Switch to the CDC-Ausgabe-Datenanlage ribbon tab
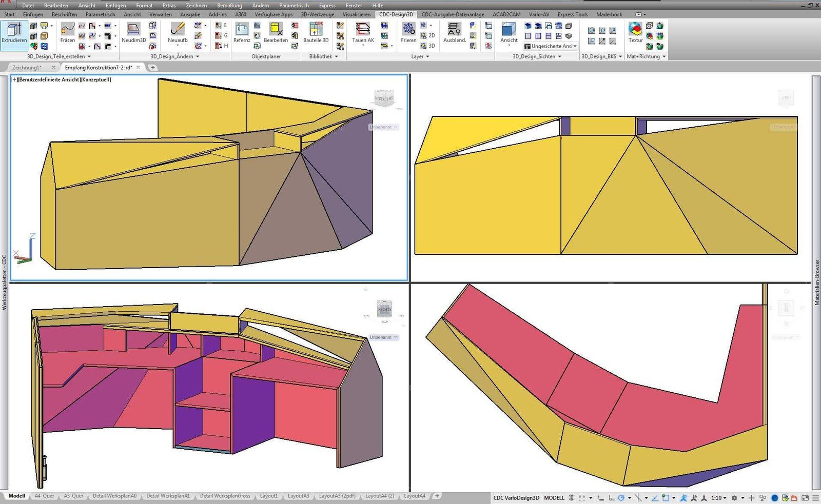The image size is (821, 504). coord(453,14)
